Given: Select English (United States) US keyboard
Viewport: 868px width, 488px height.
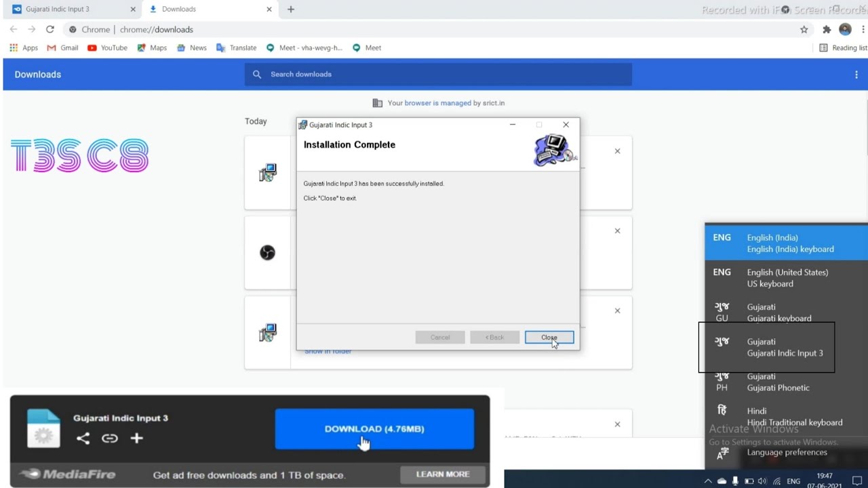Looking at the screenshot, I should point(787,278).
